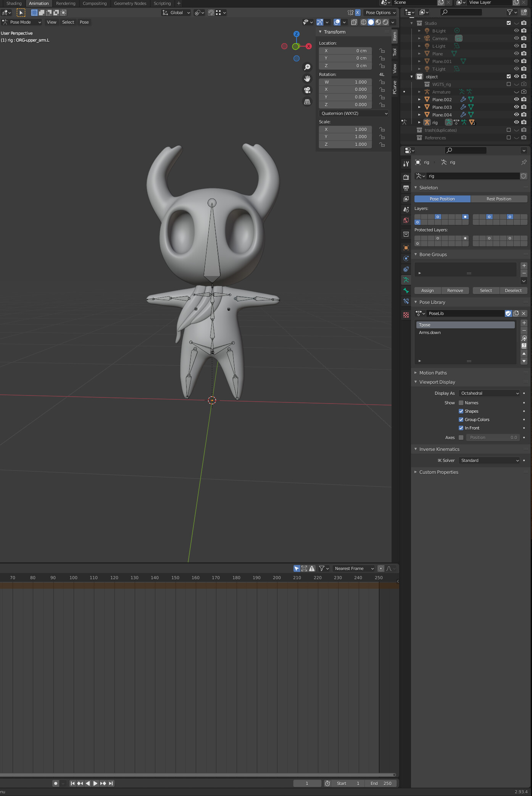Open the Output properties tab (printer icon)
The image size is (532, 796).
point(406,188)
